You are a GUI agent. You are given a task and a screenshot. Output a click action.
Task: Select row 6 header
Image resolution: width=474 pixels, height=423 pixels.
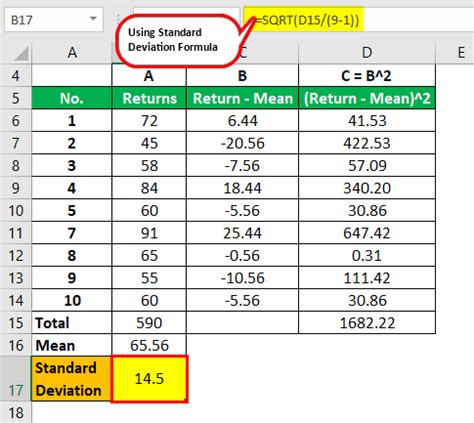[x=15, y=121]
